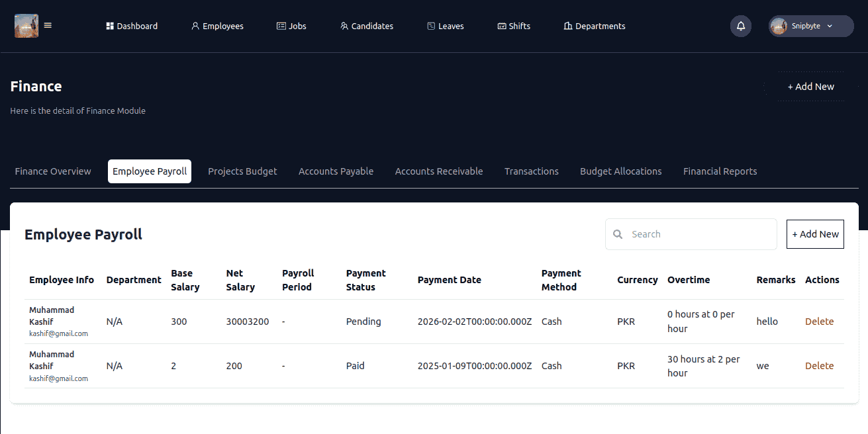Click the Dashboard grid icon
Screen dimensions: 868x434
coord(110,26)
